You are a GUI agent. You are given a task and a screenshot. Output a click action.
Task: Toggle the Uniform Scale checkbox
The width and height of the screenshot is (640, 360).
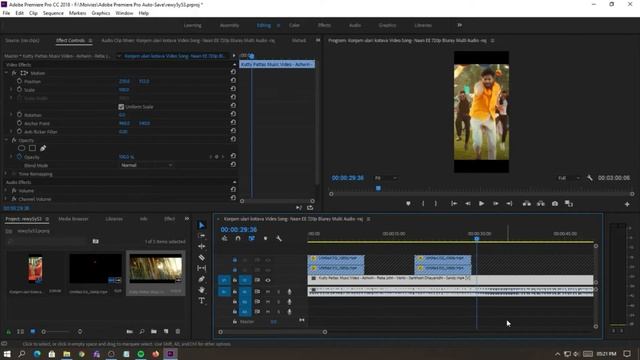121,107
